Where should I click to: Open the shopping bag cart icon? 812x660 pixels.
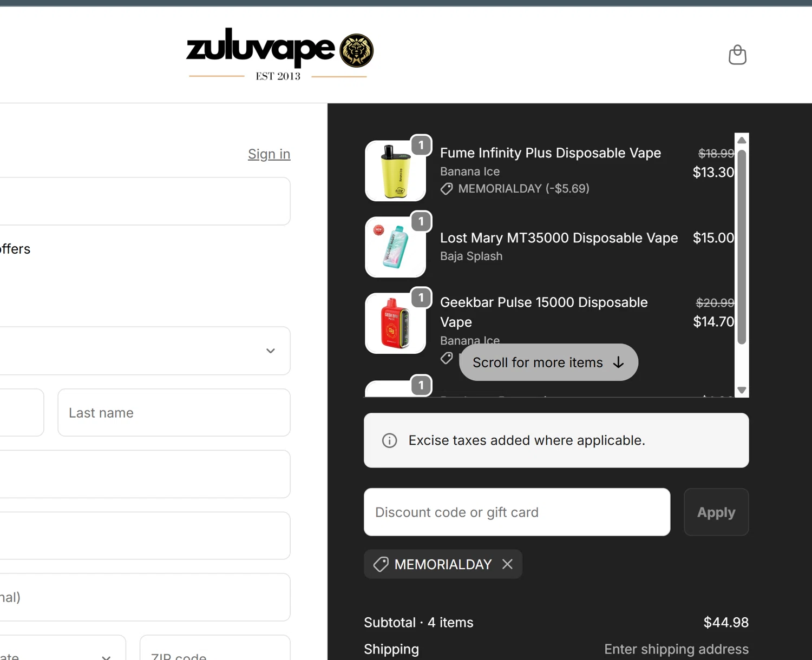point(737,55)
